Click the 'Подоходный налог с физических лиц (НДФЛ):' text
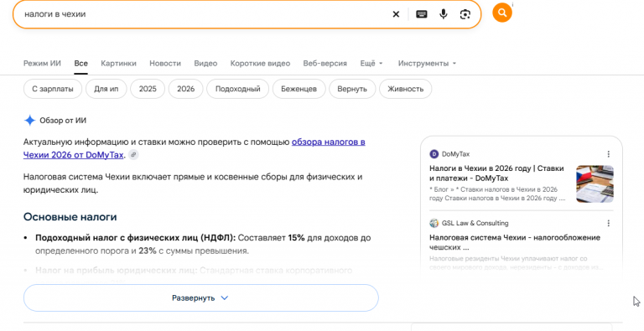 click(136, 238)
